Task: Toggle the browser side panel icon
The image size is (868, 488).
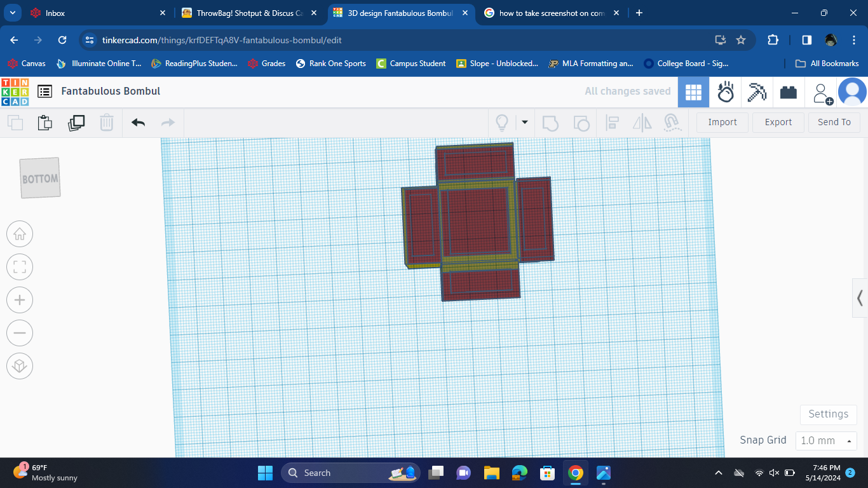Action: 806,39
